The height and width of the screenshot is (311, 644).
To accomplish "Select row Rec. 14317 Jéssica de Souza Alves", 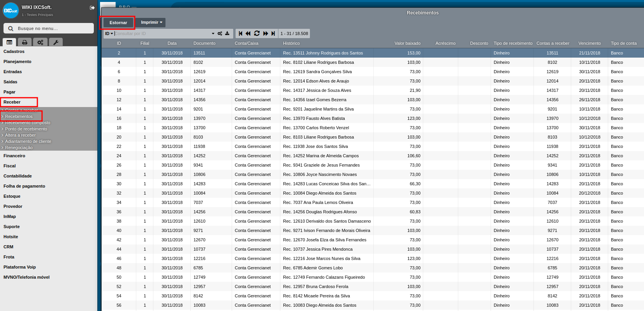I will pyautogui.click(x=373, y=90).
